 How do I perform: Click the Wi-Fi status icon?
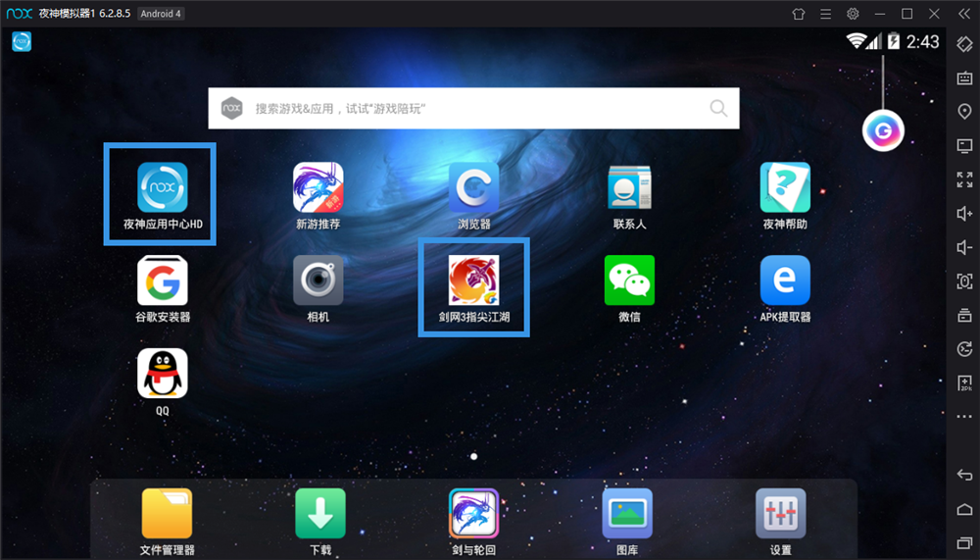click(856, 41)
